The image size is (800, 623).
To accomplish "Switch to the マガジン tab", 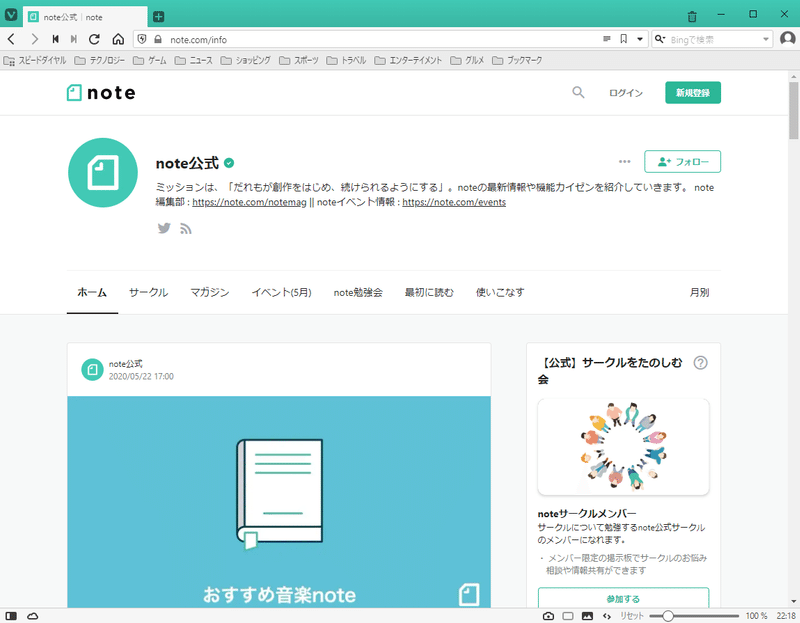I will (210, 292).
